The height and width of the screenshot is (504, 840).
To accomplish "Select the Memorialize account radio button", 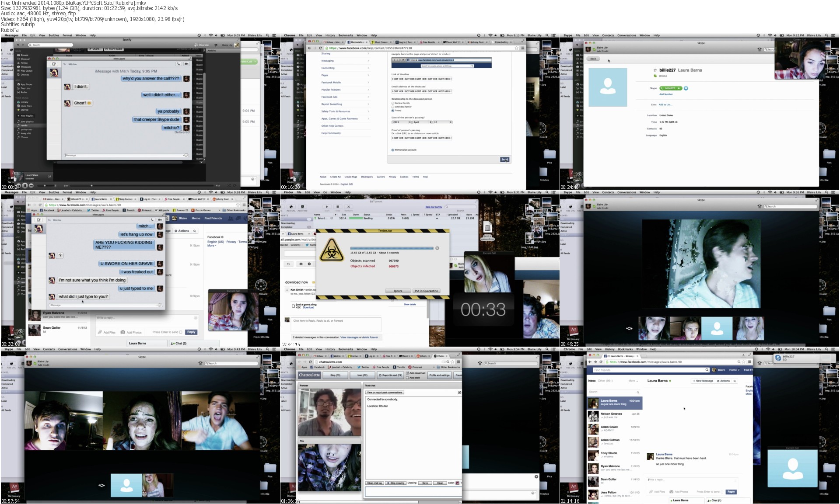I will pos(393,150).
